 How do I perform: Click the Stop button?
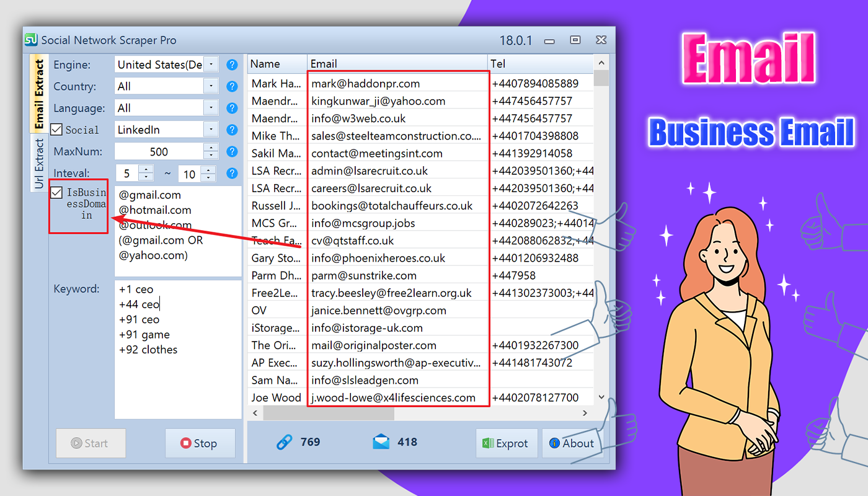[x=200, y=443]
